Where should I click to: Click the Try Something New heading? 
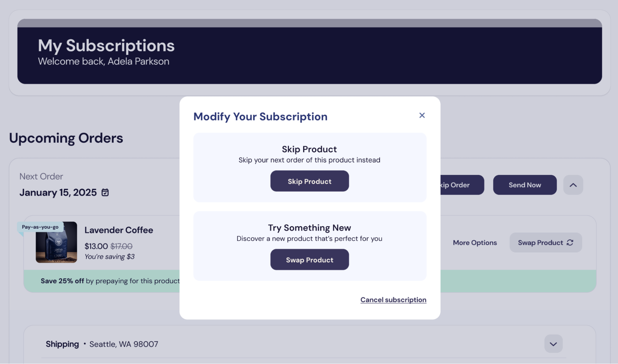309,228
